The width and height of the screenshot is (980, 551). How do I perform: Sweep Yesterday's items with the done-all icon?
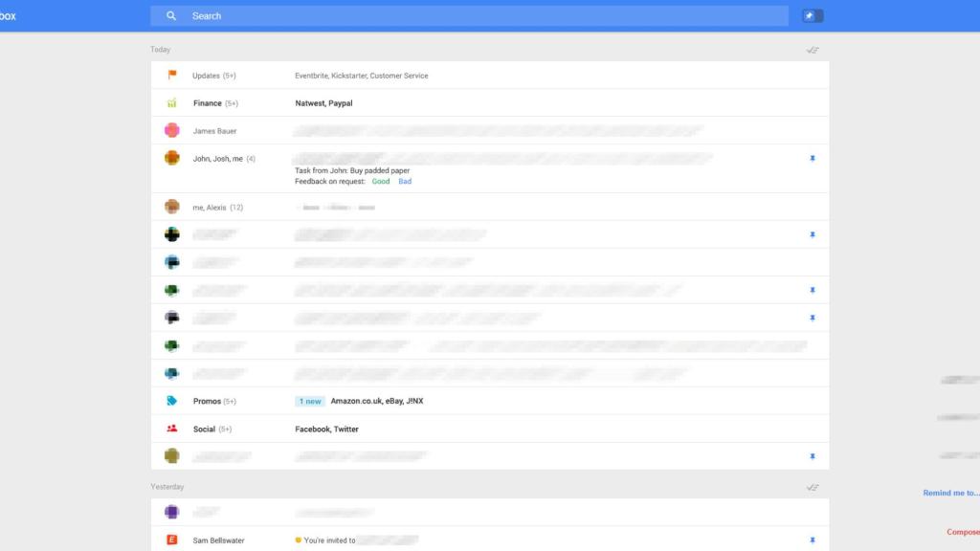[813, 486]
